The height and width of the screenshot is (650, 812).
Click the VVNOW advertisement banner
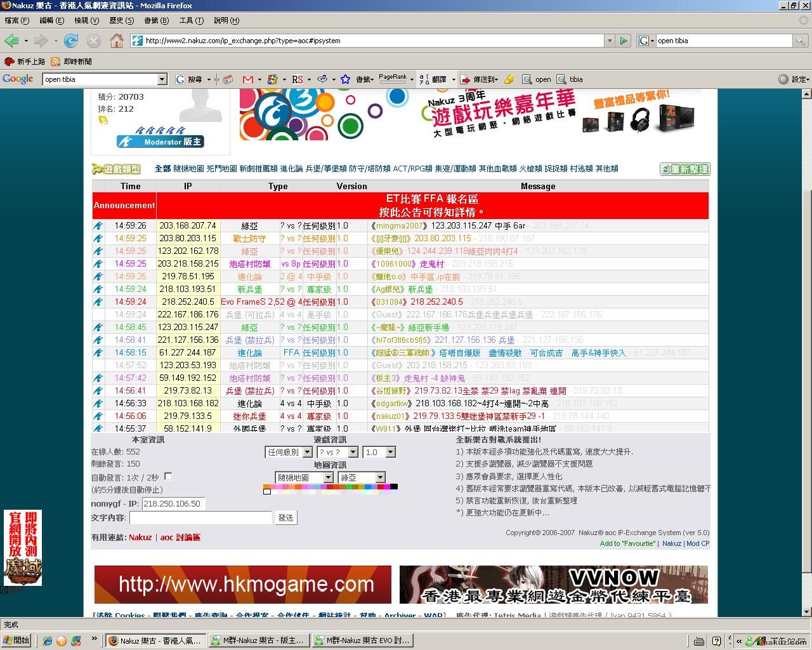point(554,585)
